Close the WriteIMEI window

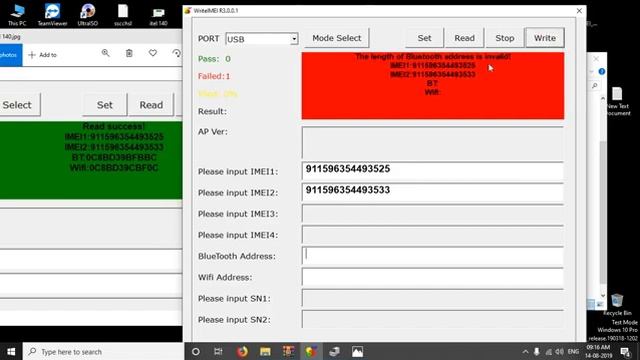coord(579,11)
